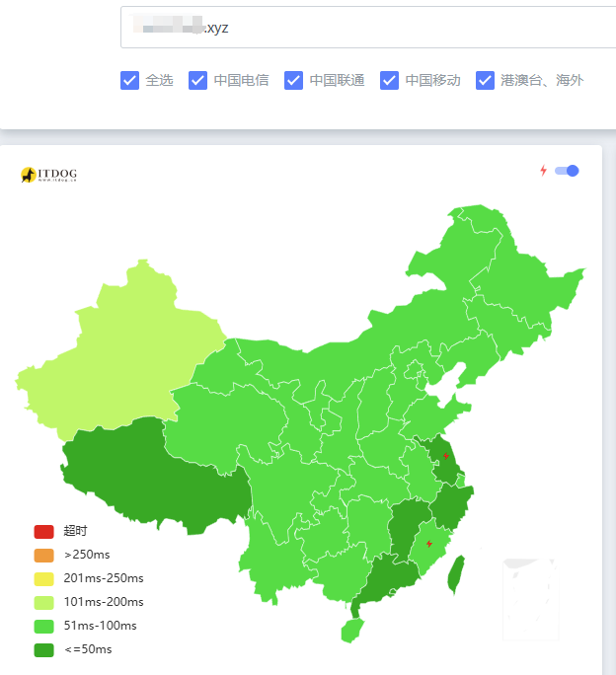
Task: Click the lightning marker on Fujian province
Action: coord(429,544)
